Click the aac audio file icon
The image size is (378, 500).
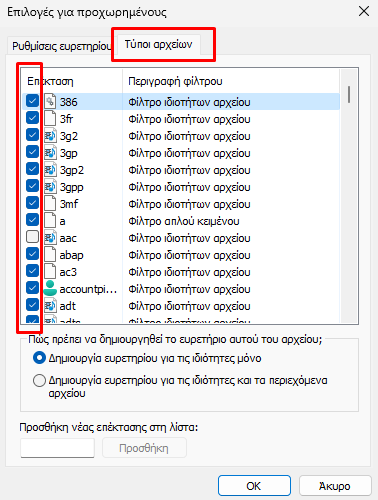point(50,237)
